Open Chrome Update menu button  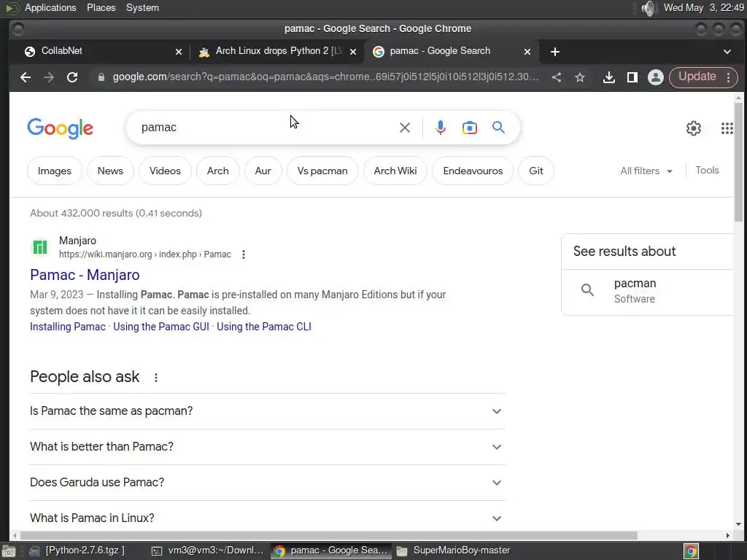703,77
